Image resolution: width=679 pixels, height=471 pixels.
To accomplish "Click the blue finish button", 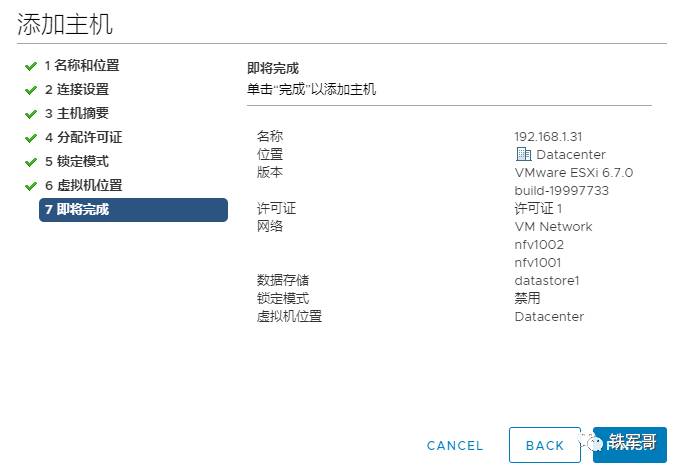I will coord(630,445).
